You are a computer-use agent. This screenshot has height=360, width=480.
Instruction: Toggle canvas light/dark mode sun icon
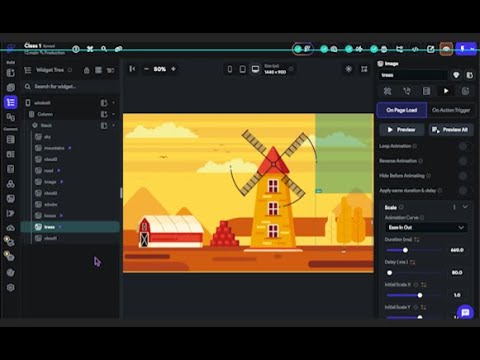tap(348, 69)
